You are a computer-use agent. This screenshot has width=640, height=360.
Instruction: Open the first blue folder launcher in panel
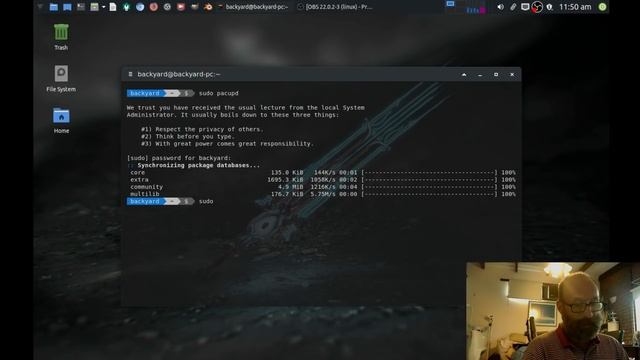[53, 7]
